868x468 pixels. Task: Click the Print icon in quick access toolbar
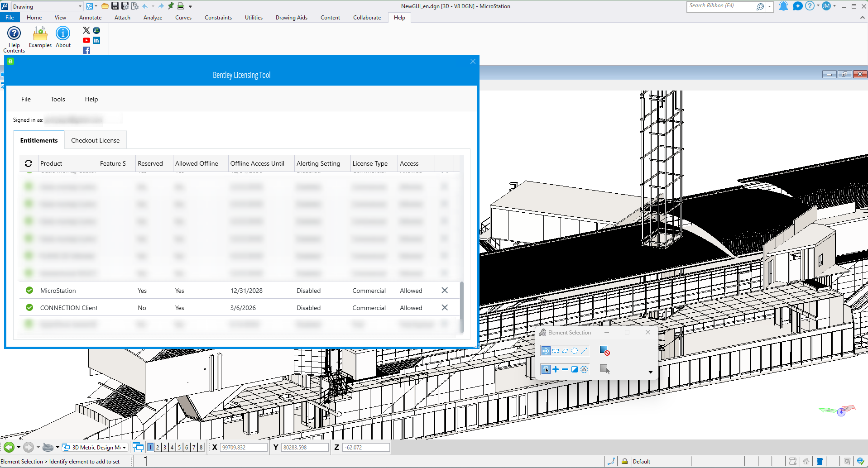click(x=181, y=6)
